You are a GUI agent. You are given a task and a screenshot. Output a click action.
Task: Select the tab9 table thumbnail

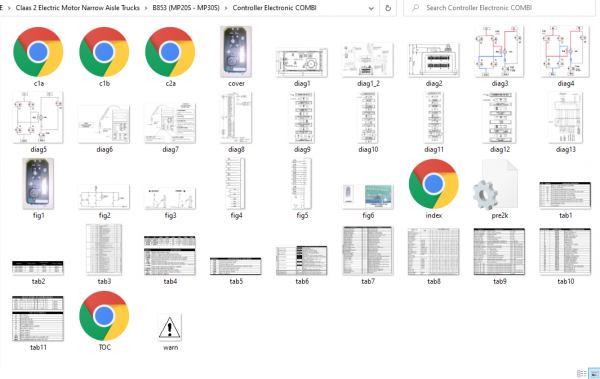pyautogui.click(x=499, y=252)
